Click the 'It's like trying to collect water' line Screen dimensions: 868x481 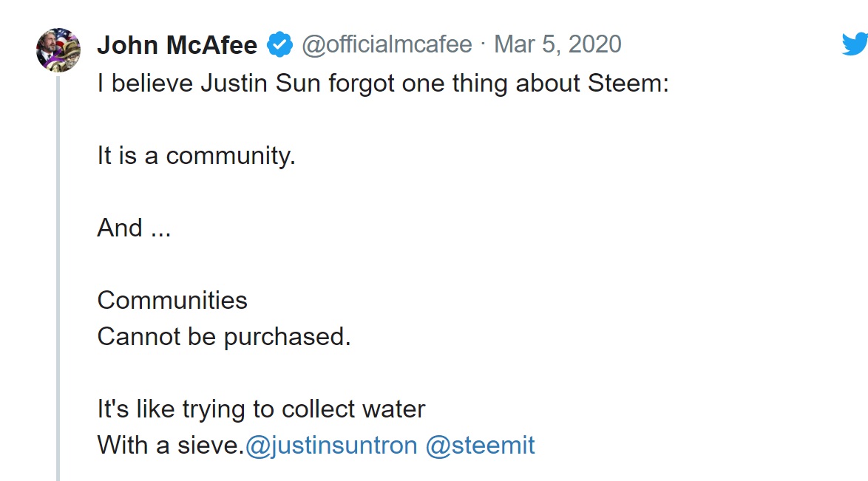(261, 409)
